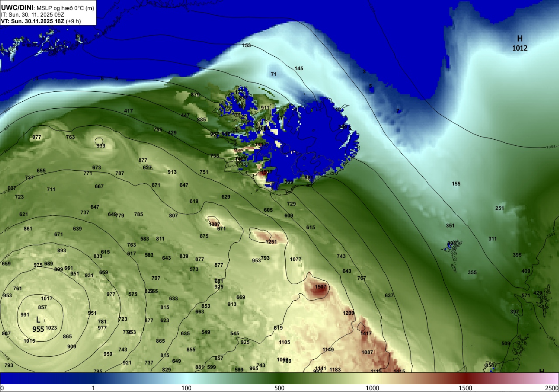
Task: Click the '767' height label
Action: [362, 278]
